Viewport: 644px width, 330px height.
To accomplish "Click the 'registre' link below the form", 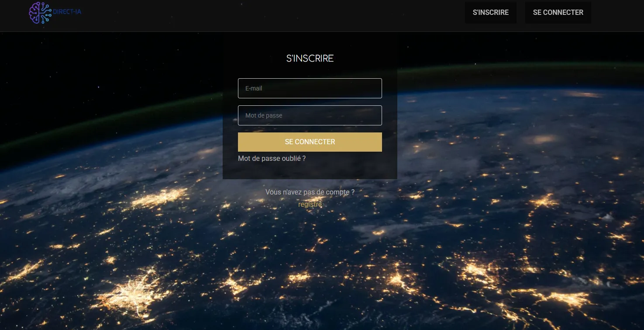I will (x=310, y=204).
